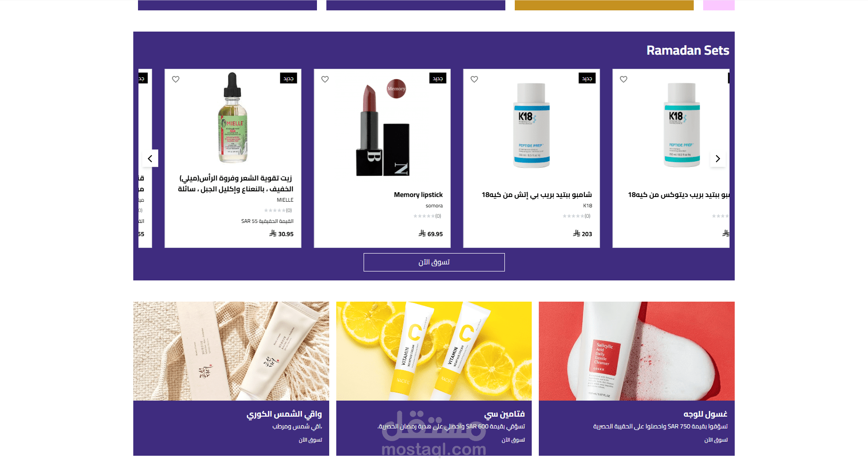Open the MIELLE rosemary oil product image
The width and height of the screenshot is (868, 468).
(233, 118)
